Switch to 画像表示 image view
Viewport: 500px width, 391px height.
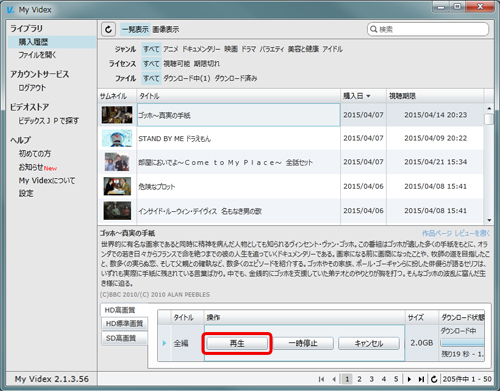166,29
